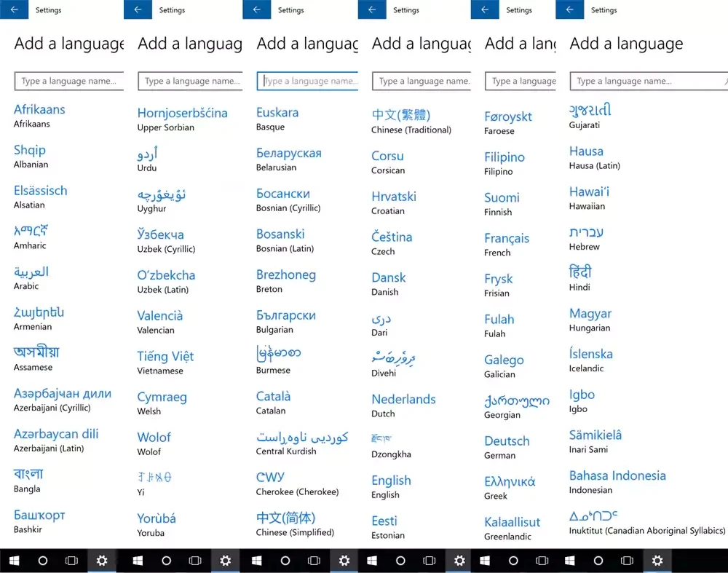Viewport: 728px width, 573px height.
Task: Select Hawaiian (Hawai'i)
Action: 589,198
